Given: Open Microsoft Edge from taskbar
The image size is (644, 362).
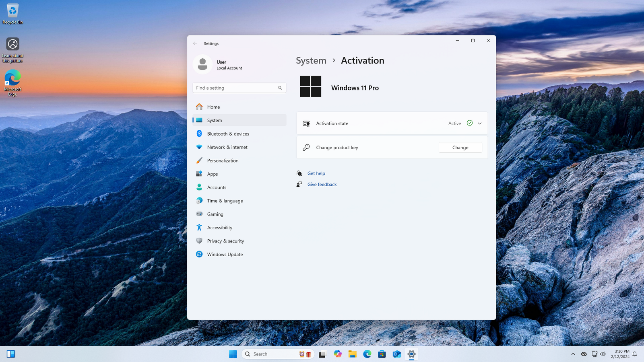Looking at the screenshot, I should coord(367,354).
